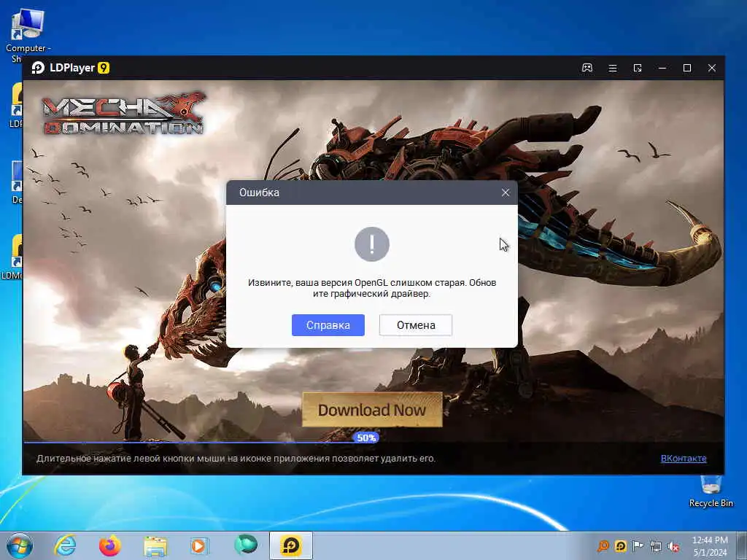Open the Windows Start menu
This screenshot has height=560, width=747.
tap(20, 545)
